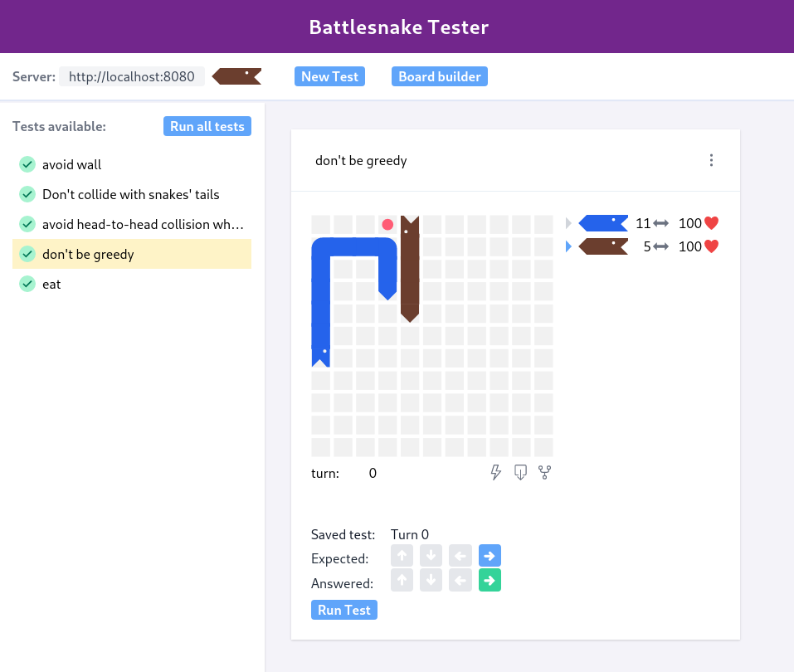
Task: Select Expected up arrow
Action: tap(402, 556)
